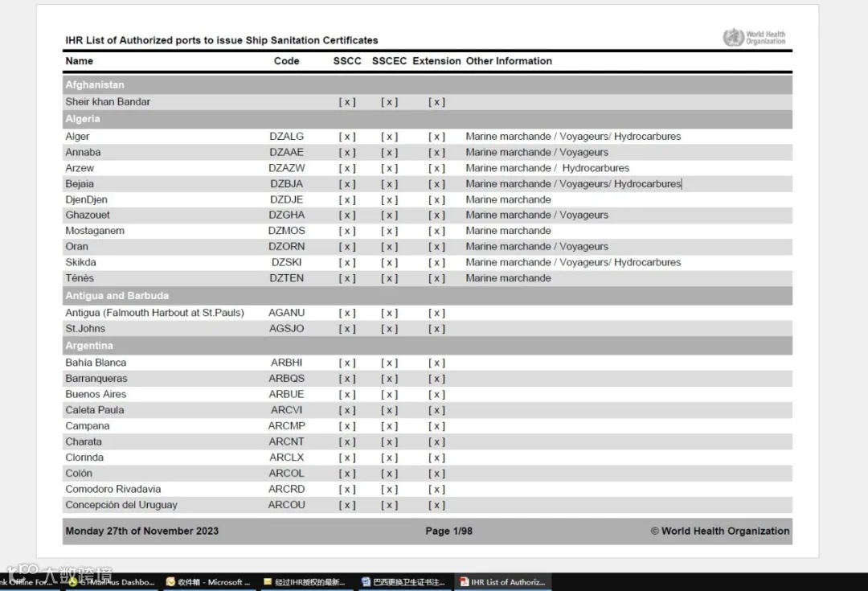This screenshot has width=868, height=591.
Task: Click the port code 'ARBUE'
Action: pyautogui.click(x=286, y=394)
